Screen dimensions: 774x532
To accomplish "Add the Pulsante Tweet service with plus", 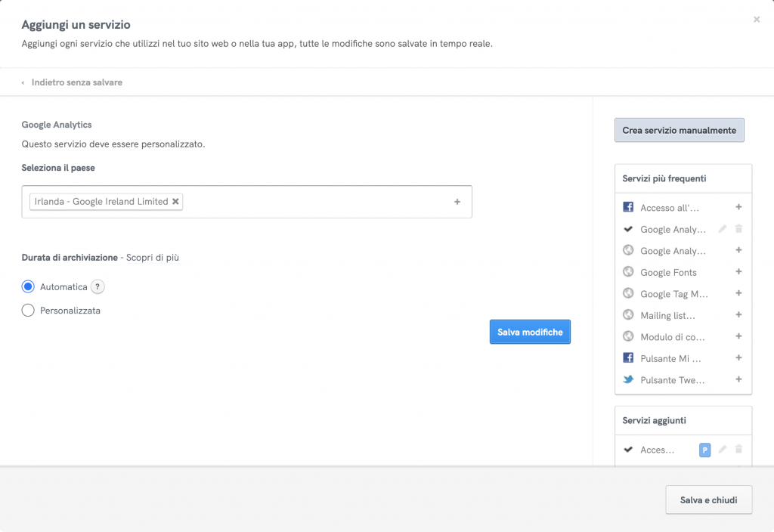I will [738, 379].
